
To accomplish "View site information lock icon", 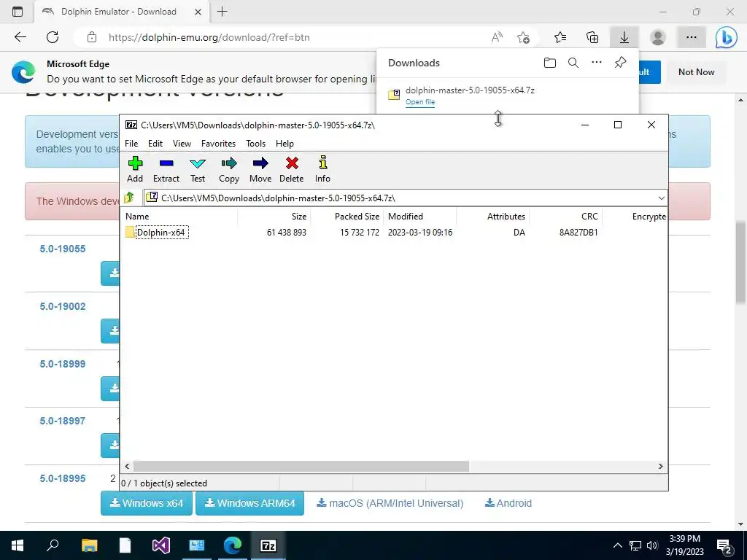I will pyautogui.click(x=92, y=38).
